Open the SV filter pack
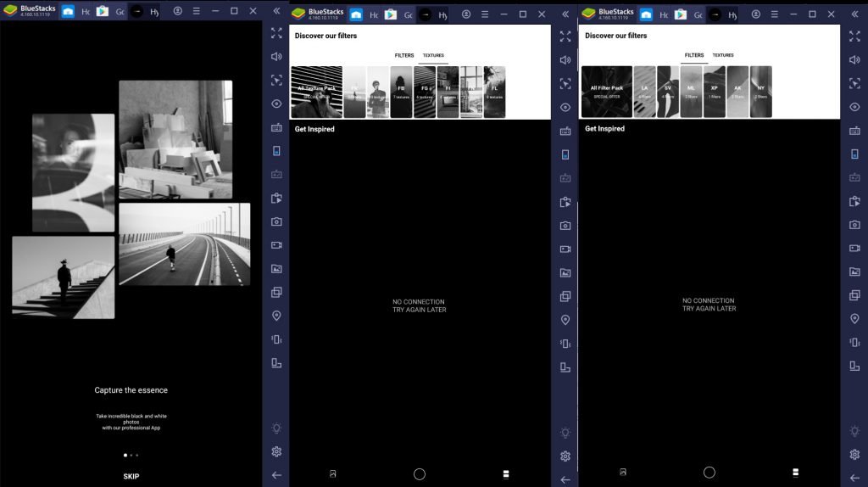This screenshot has width=868, height=487. click(x=668, y=92)
